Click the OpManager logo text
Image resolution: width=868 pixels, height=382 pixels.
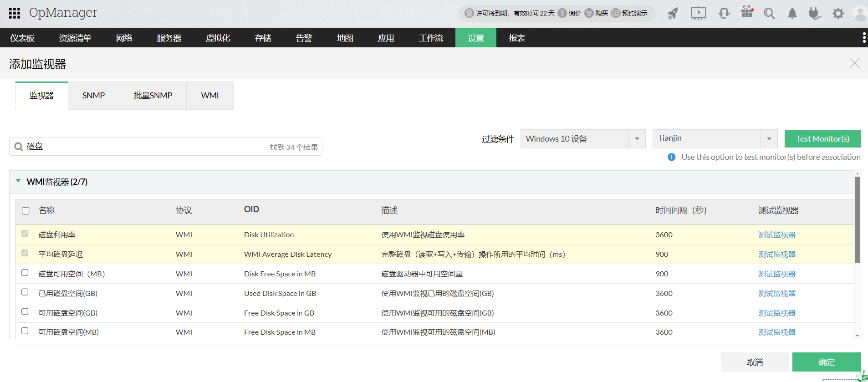click(x=63, y=13)
